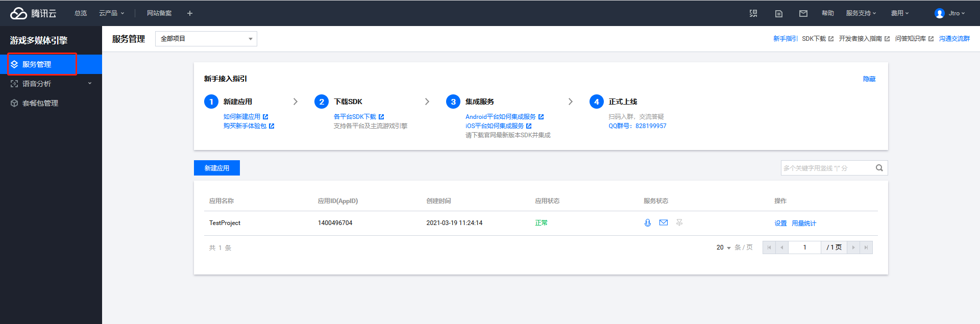Open the 用量统计 link for TestProject
980x324 pixels.
(x=803, y=223)
